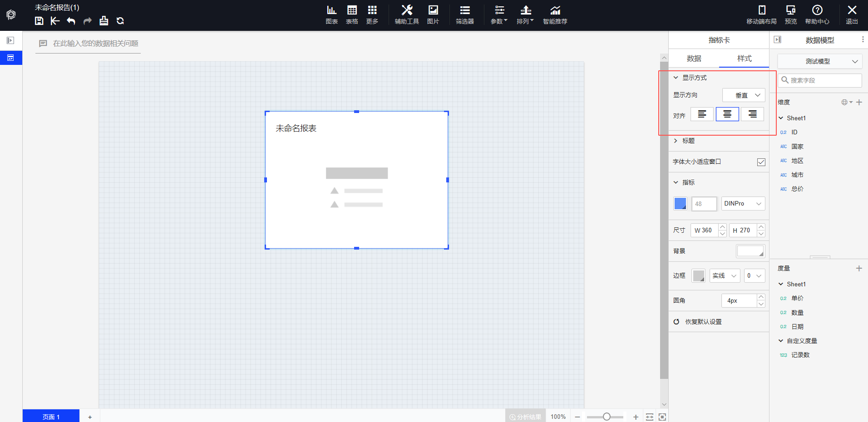Switch to 移动端布局 mobile layout
The image size is (868, 422).
[761, 15]
